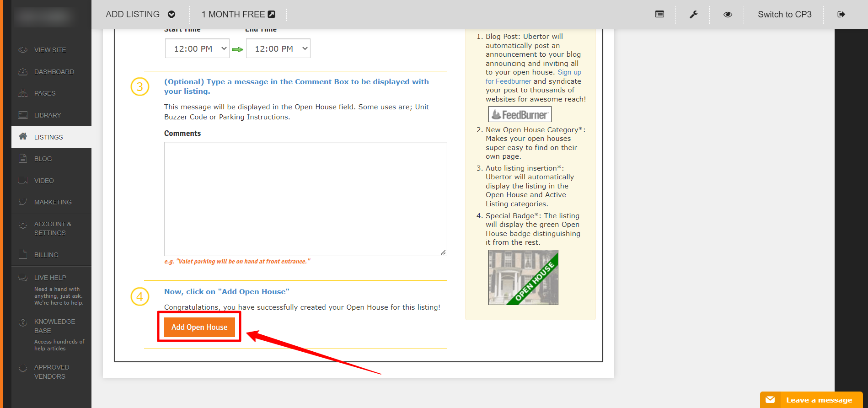Open the wrench tools icon in top bar
The width and height of the screenshot is (868, 408).
(x=693, y=14)
